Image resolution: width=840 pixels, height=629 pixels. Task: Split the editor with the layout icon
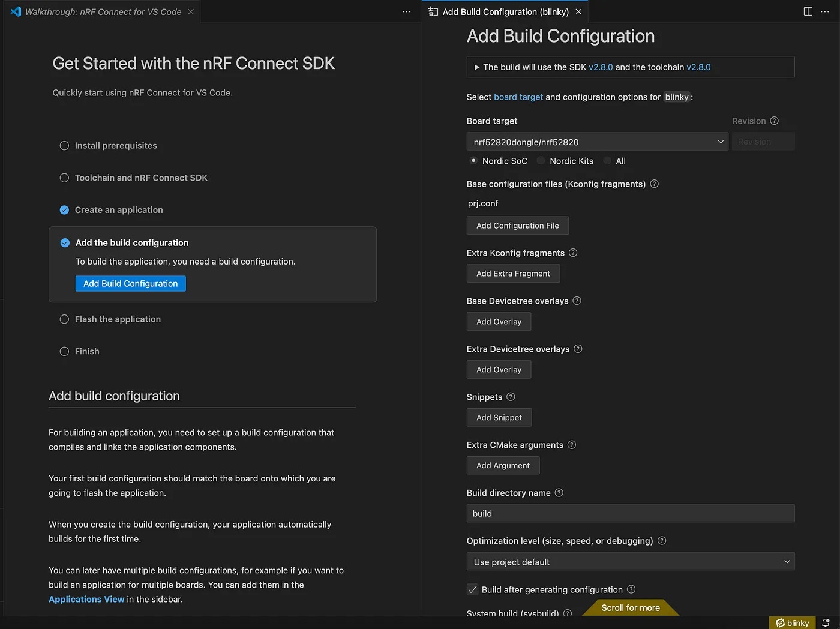coord(808,11)
